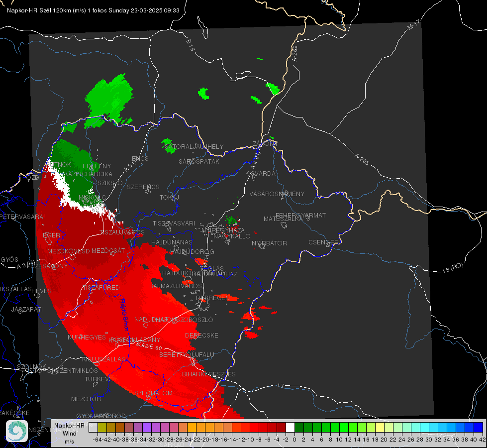Click the '42' value ending the legend scale

point(483,440)
